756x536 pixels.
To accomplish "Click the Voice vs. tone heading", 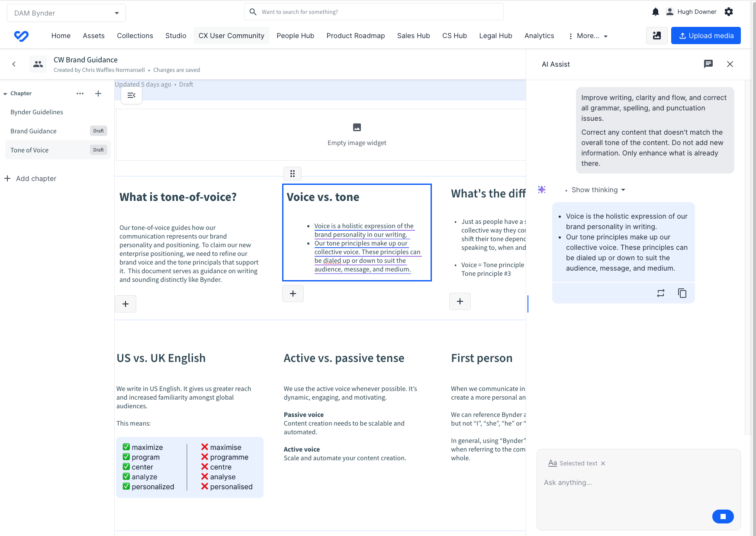I will [x=323, y=197].
